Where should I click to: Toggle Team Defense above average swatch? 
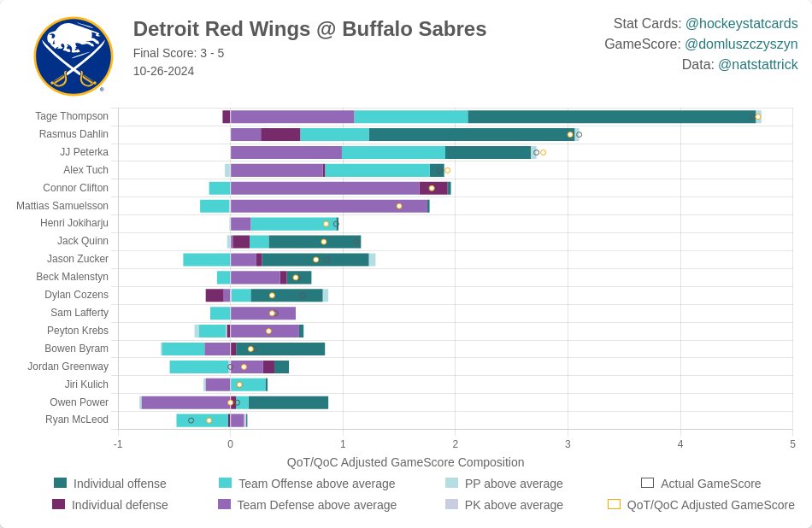coord(226,505)
